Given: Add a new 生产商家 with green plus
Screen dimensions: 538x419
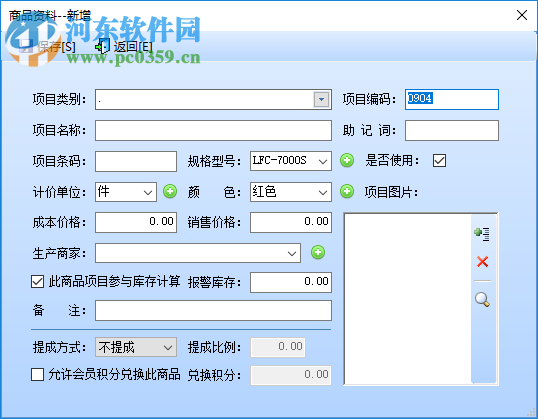Looking at the screenshot, I should (318, 252).
